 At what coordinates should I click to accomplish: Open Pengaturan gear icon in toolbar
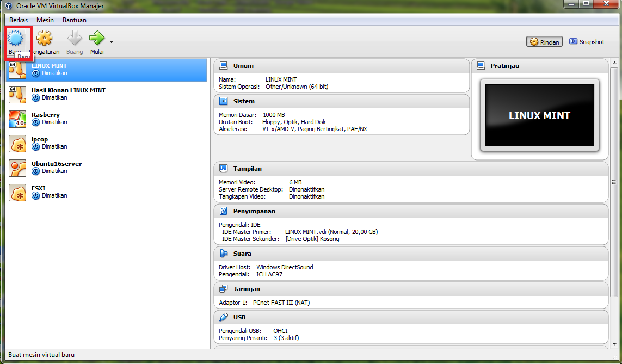[x=45, y=38]
